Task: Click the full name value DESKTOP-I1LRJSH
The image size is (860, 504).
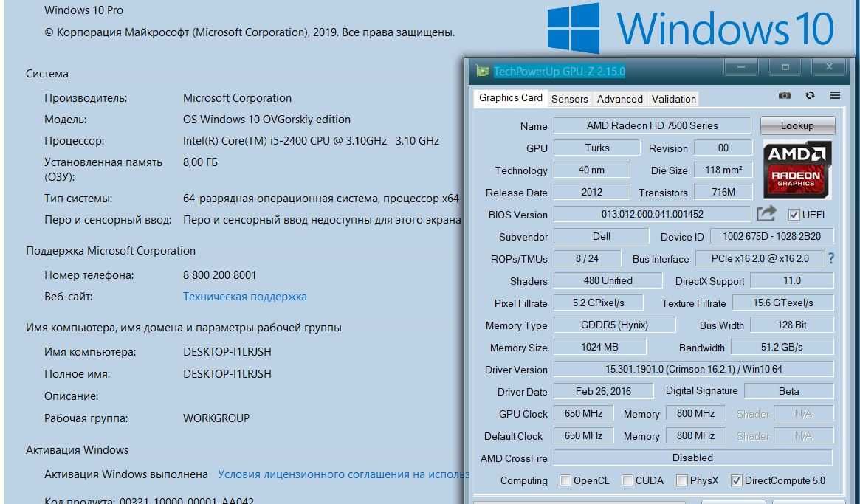Action: (227, 374)
